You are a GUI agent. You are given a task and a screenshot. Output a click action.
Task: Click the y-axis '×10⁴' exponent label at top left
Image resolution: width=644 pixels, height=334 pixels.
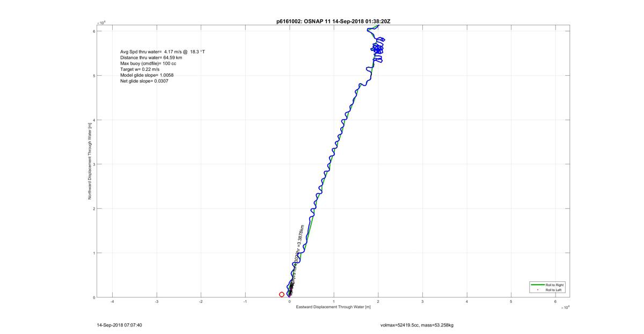point(101,23)
